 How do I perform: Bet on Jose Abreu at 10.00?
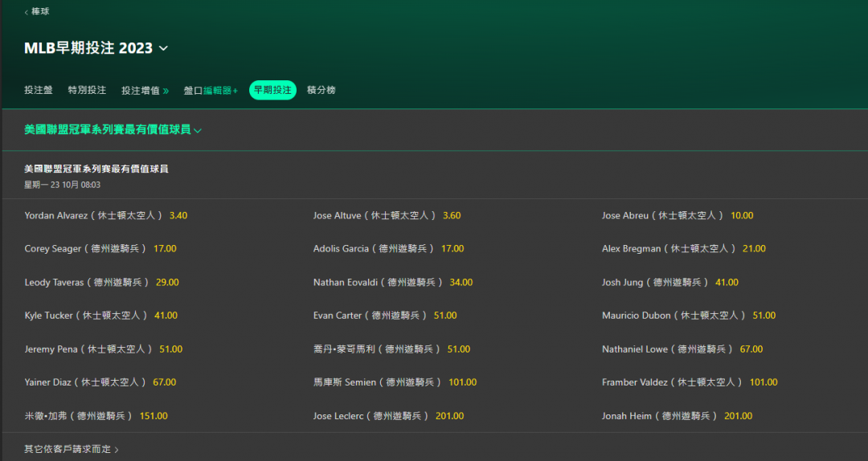click(678, 215)
